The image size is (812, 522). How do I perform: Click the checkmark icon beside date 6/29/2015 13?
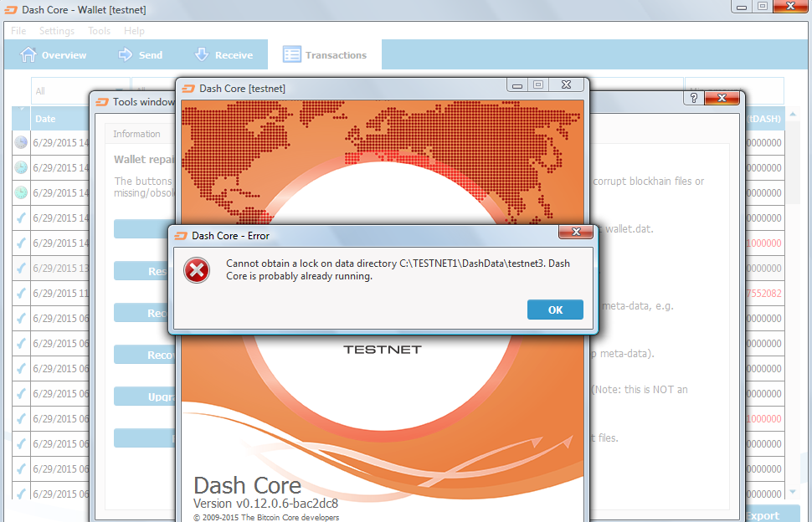21,268
